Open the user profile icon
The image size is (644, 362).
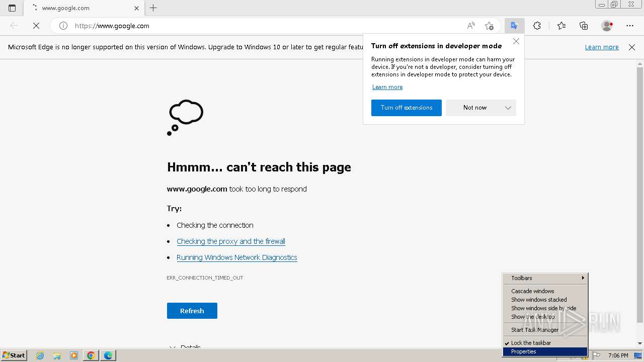(x=607, y=26)
